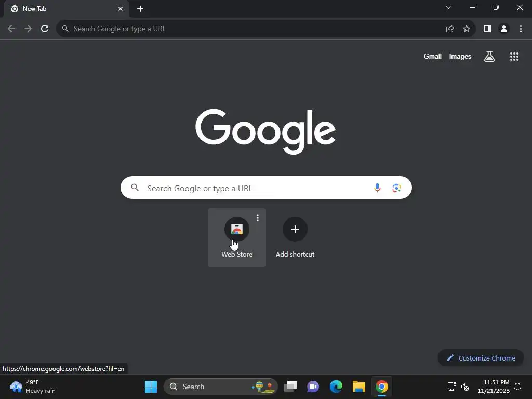Open the weather widget showing Heavy rain

pos(33,387)
